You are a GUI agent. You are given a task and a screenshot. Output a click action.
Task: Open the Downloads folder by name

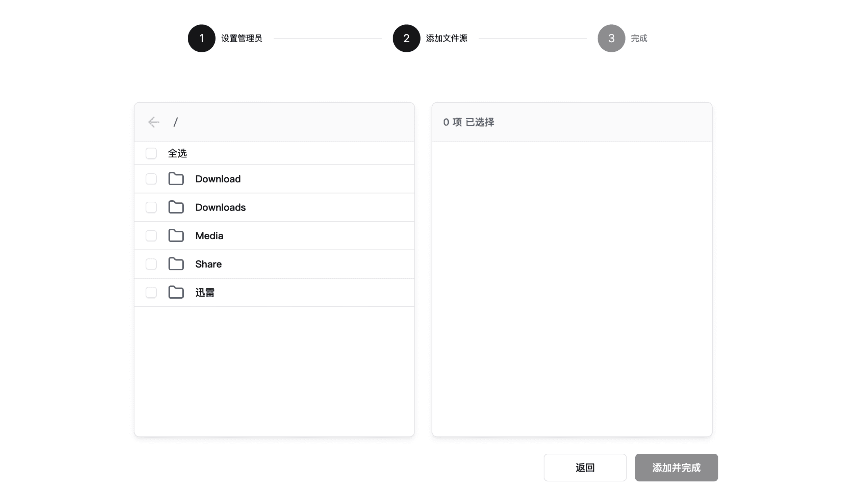[221, 207]
